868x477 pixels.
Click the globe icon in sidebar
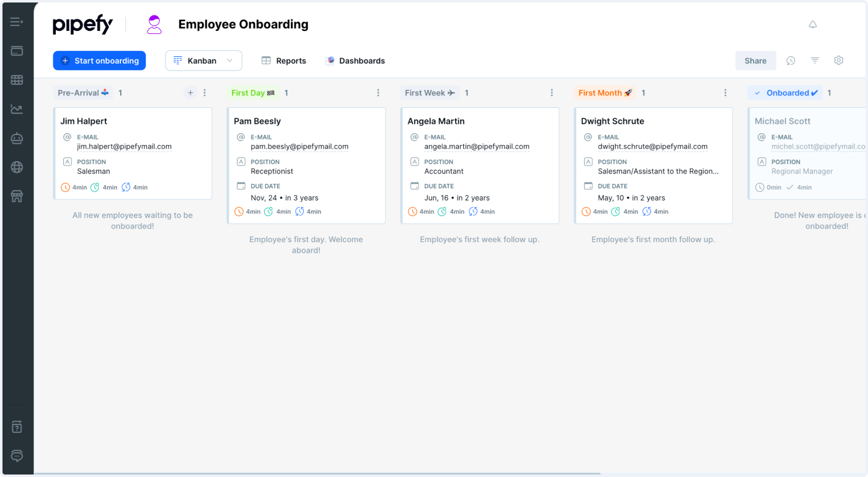[17, 167]
